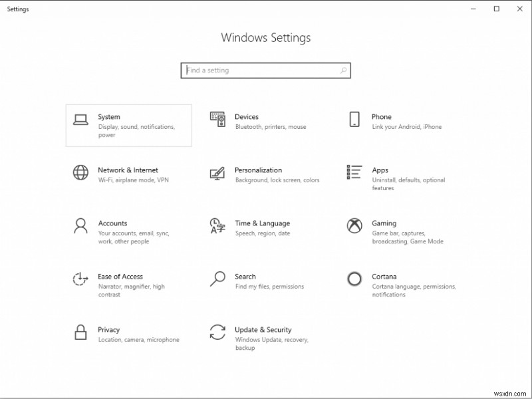Open Search settings for permissions
This screenshot has width=532, height=399.
(x=265, y=281)
